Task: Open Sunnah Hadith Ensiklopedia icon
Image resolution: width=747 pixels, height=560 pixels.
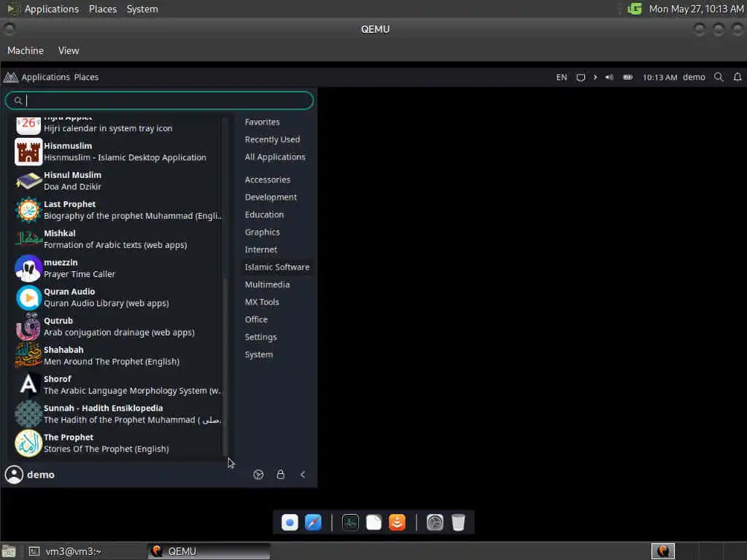Action: (28, 414)
